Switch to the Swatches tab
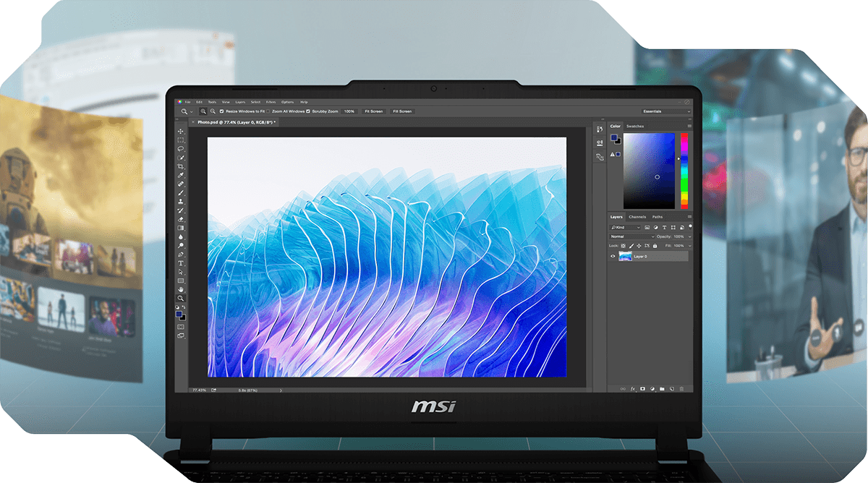Screen dimensions: 868x483 635,126
